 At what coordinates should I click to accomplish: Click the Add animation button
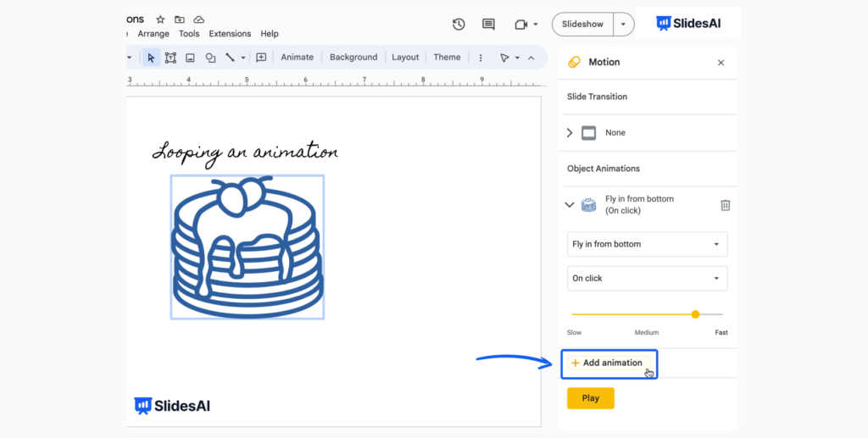coord(608,363)
